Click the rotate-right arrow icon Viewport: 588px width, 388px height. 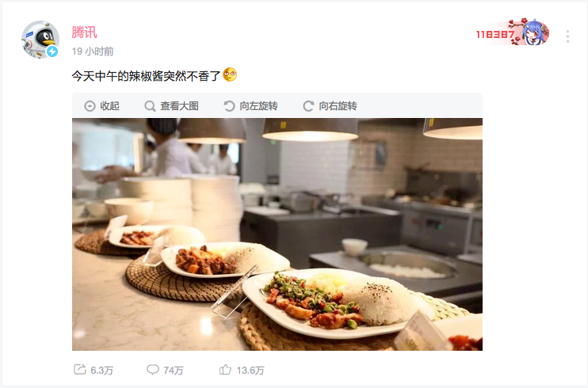tap(308, 106)
